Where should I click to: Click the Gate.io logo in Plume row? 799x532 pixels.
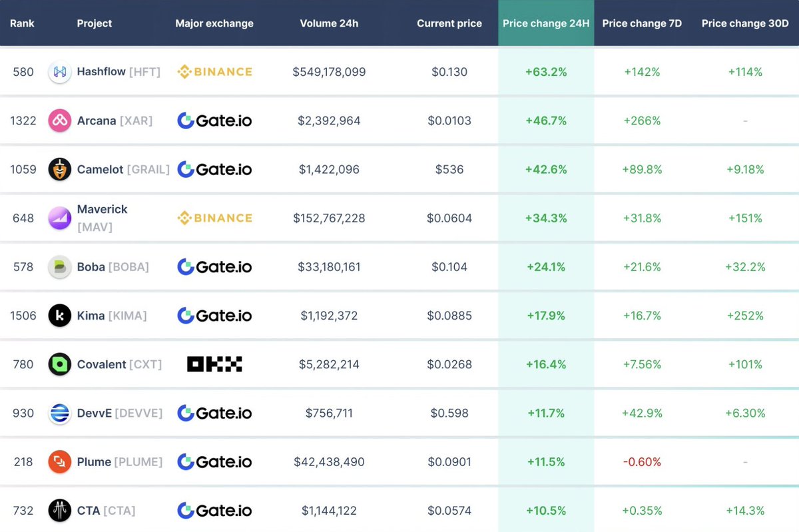pos(214,461)
